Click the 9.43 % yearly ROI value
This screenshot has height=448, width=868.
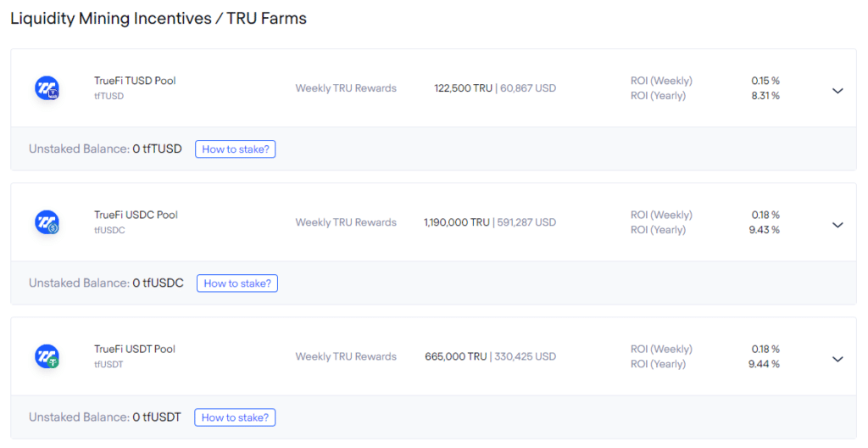click(x=764, y=230)
